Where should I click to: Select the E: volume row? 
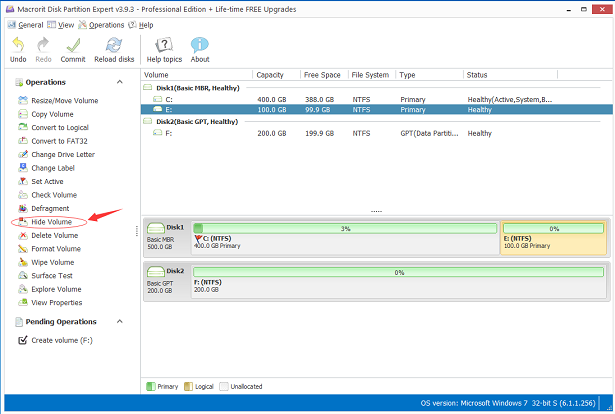click(377, 110)
